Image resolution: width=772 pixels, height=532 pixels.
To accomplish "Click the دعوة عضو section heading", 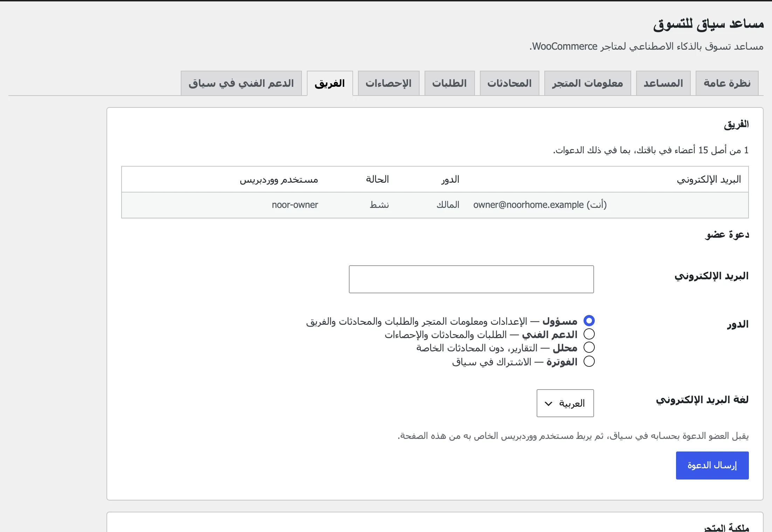I will pyautogui.click(x=727, y=234).
